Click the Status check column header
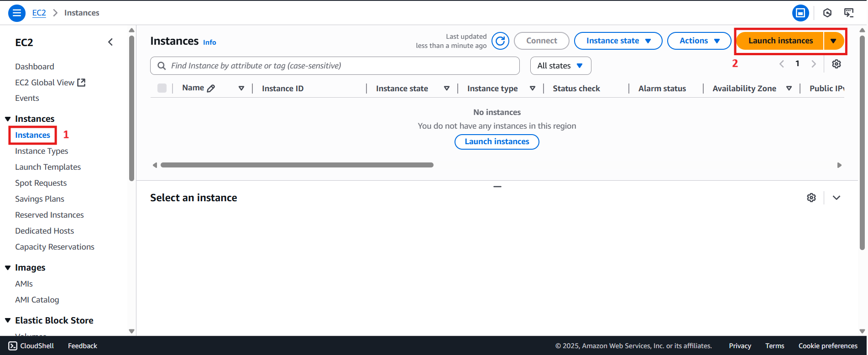Screen dimensions: 868x355 576,89
